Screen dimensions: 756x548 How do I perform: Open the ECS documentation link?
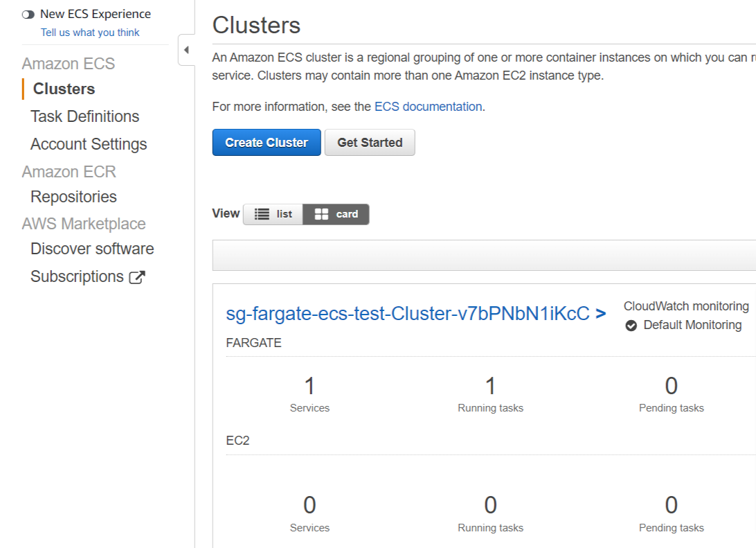pyautogui.click(x=428, y=107)
